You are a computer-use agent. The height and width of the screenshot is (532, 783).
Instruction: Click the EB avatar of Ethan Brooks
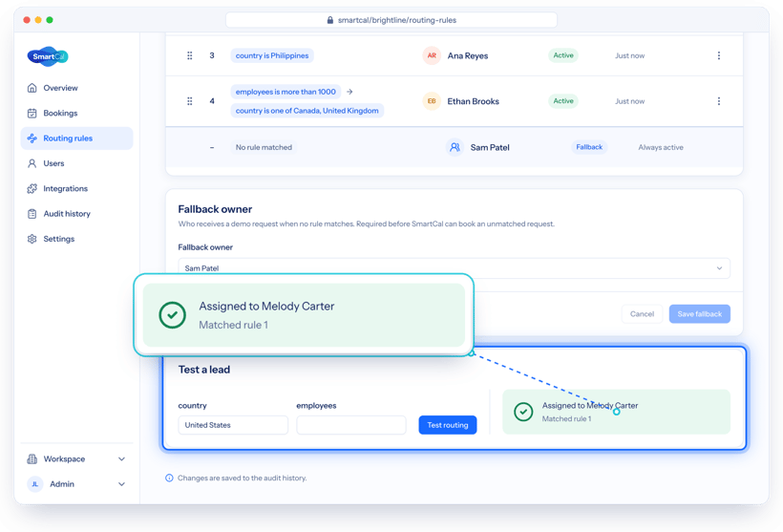432,101
